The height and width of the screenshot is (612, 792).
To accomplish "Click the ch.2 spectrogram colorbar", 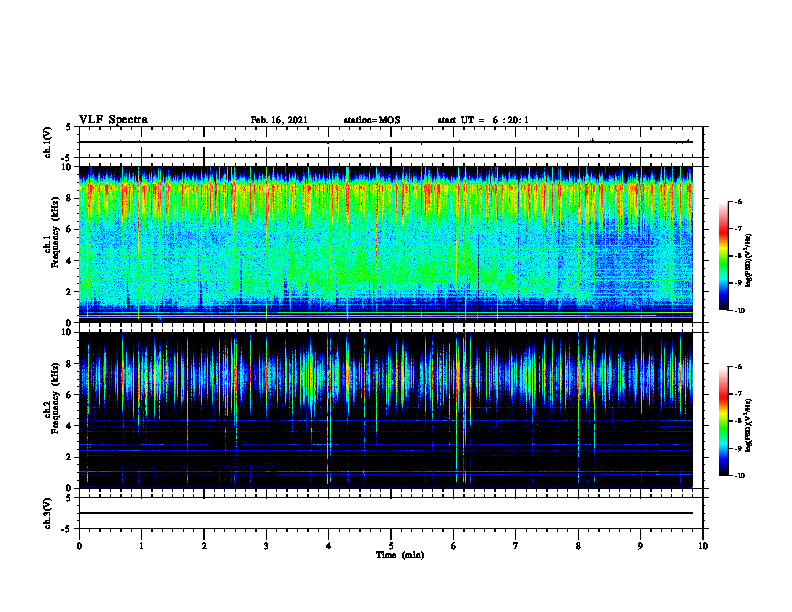I will pyautogui.click(x=724, y=421).
